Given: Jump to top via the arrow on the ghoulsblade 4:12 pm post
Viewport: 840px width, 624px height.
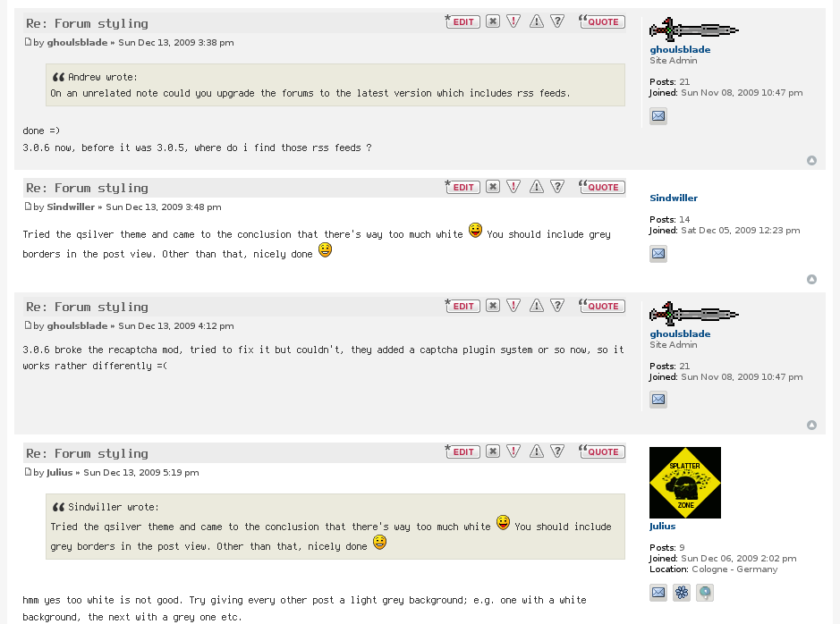Looking at the screenshot, I should (811, 425).
